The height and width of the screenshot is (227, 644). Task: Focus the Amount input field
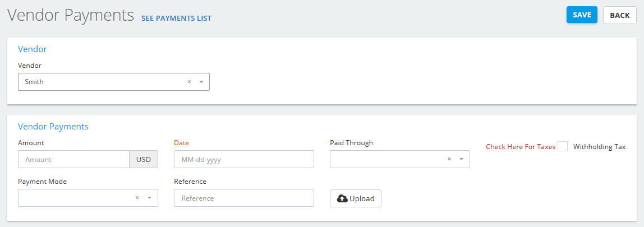pyautogui.click(x=74, y=159)
